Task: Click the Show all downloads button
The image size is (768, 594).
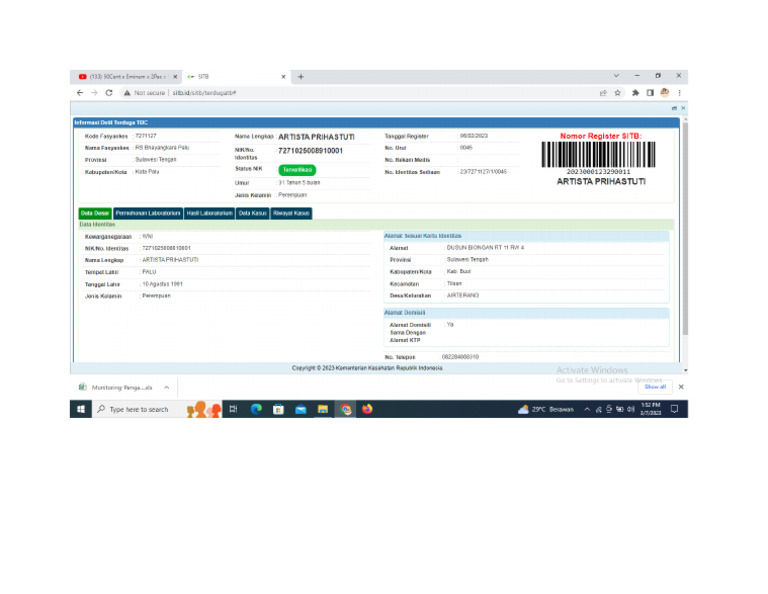Action: 655,387
